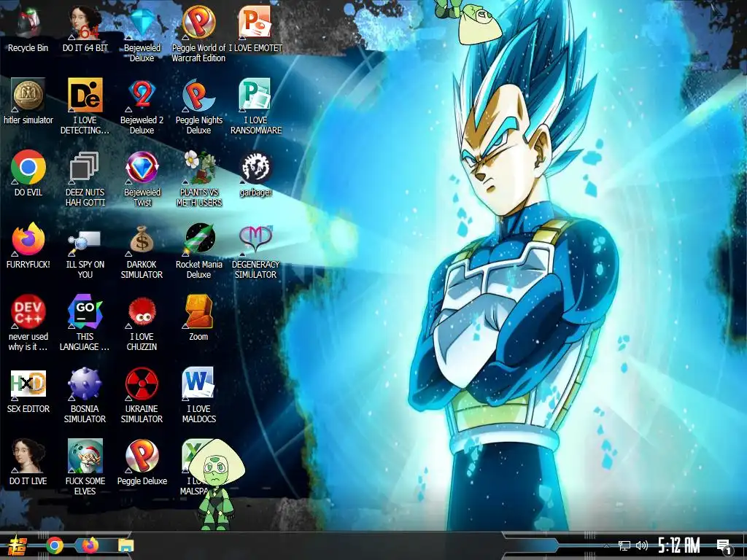Screen dimensions: 747x560
Task: Click the green Peridot desktop mascot
Action: tap(217, 485)
